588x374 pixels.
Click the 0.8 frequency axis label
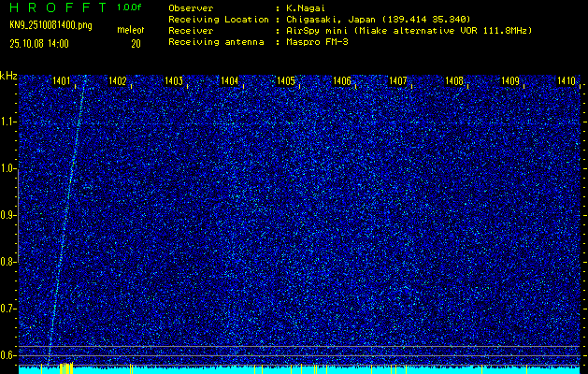(x=8, y=261)
